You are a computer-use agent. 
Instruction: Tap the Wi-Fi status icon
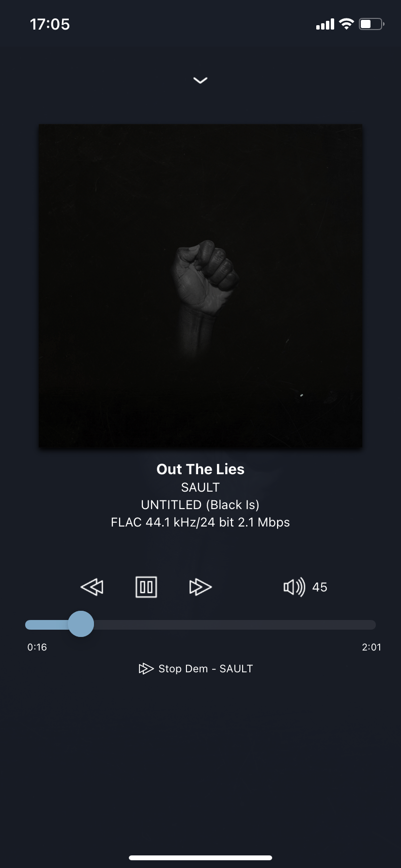(x=346, y=24)
